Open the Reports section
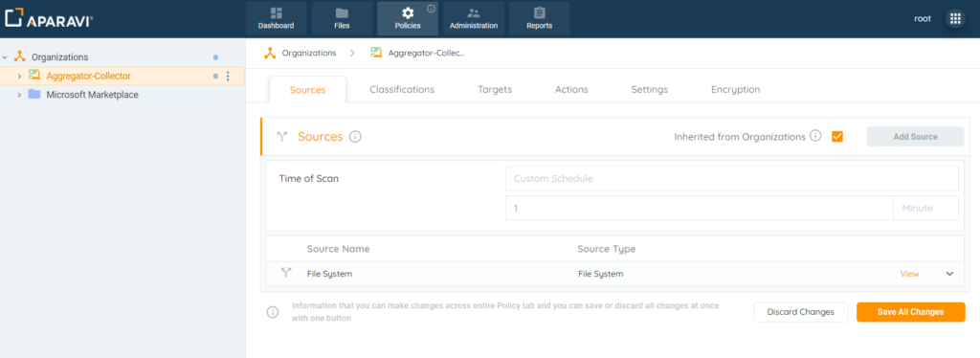The width and height of the screenshot is (980, 358). tap(540, 19)
